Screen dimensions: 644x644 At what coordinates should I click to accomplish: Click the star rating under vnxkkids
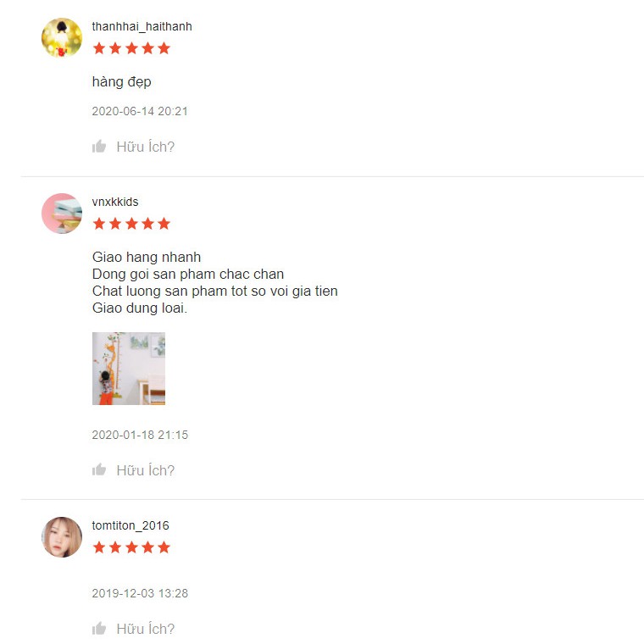click(x=131, y=224)
